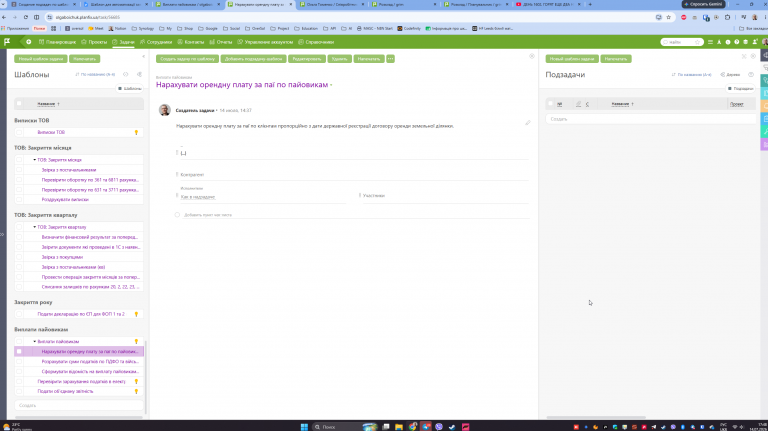Screen dimensions: 768x431
Task: Click the lightbulb icon in the Подати об'єднану звітність row
Action: pos(136,391)
